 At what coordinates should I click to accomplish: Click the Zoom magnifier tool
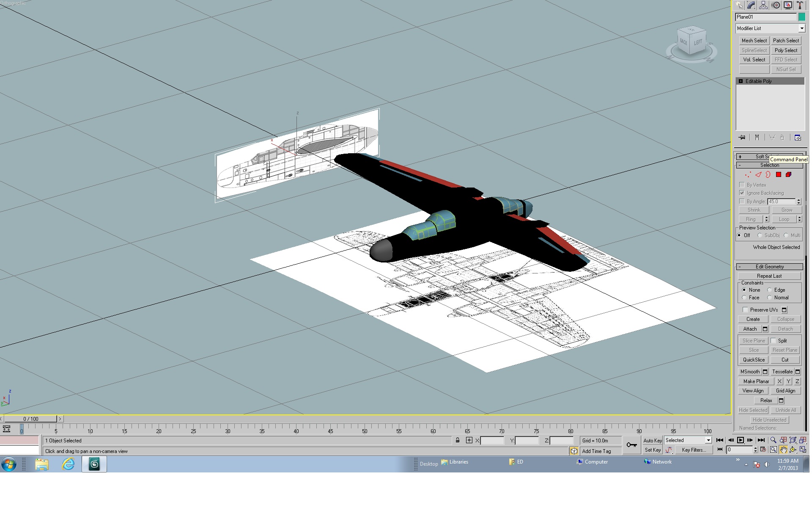point(773,440)
